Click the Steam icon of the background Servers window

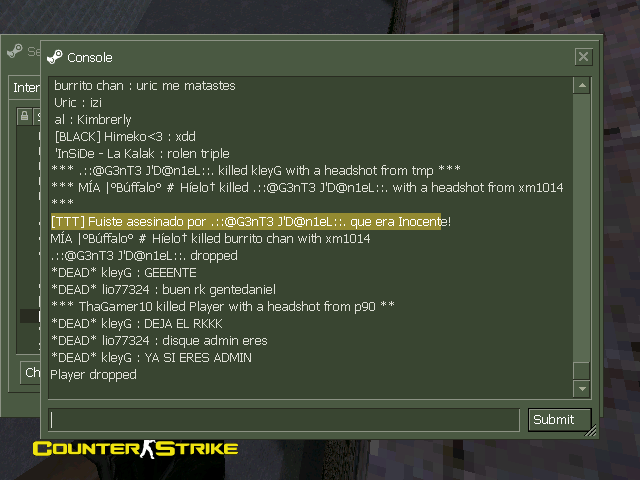click(x=15, y=51)
